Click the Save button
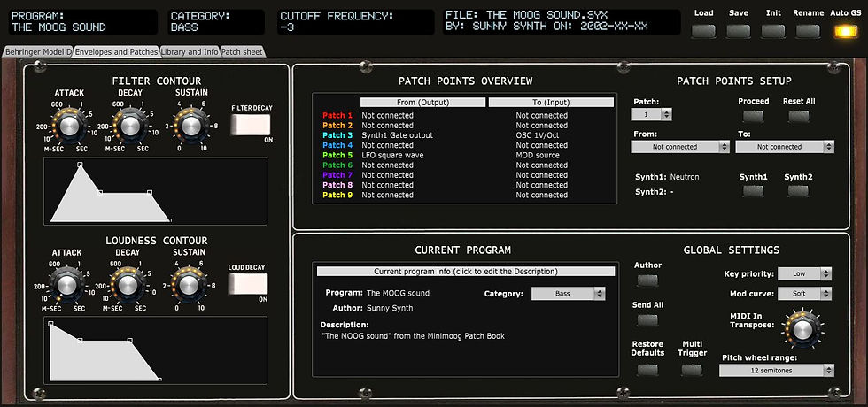The image size is (868, 407). [x=739, y=31]
